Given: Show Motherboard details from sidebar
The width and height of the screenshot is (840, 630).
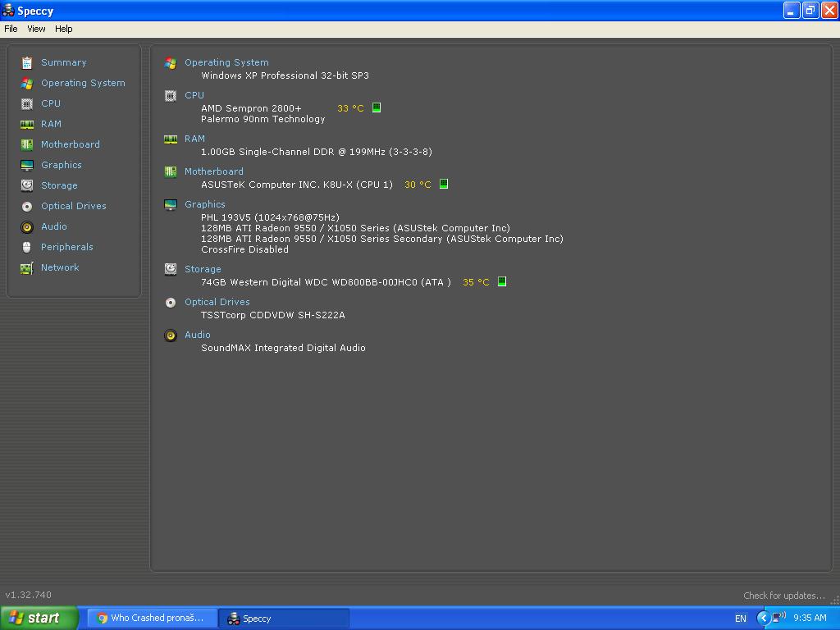Looking at the screenshot, I should pyautogui.click(x=71, y=144).
